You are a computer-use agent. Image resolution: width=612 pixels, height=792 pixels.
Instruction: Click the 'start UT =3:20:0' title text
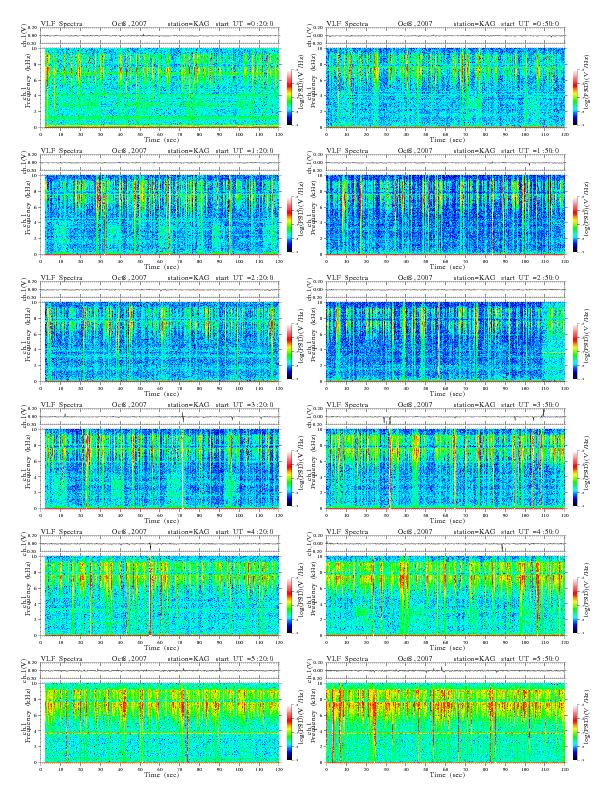[x=245, y=405]
